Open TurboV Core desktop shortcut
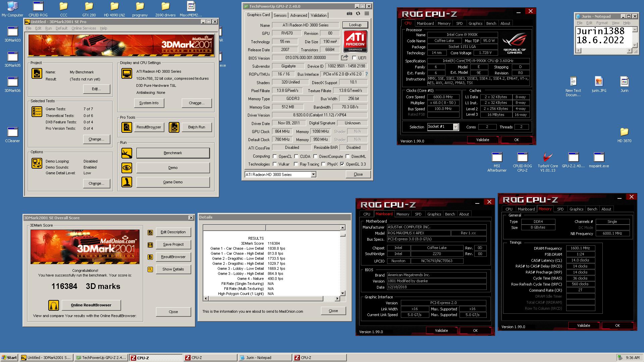This screenshot has width=644, height=362. click(548, 162)
